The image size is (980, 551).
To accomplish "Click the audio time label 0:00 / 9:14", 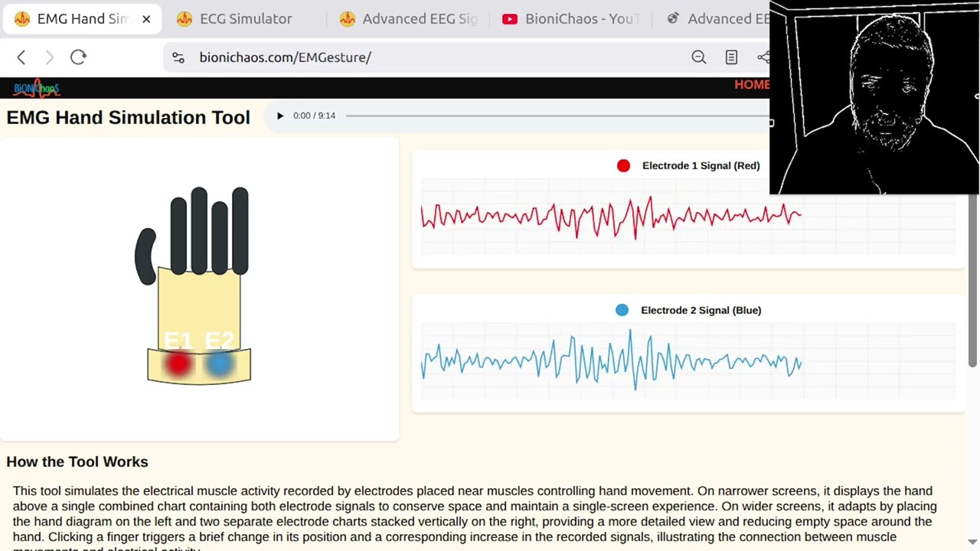I will click(x=314, y=116).
